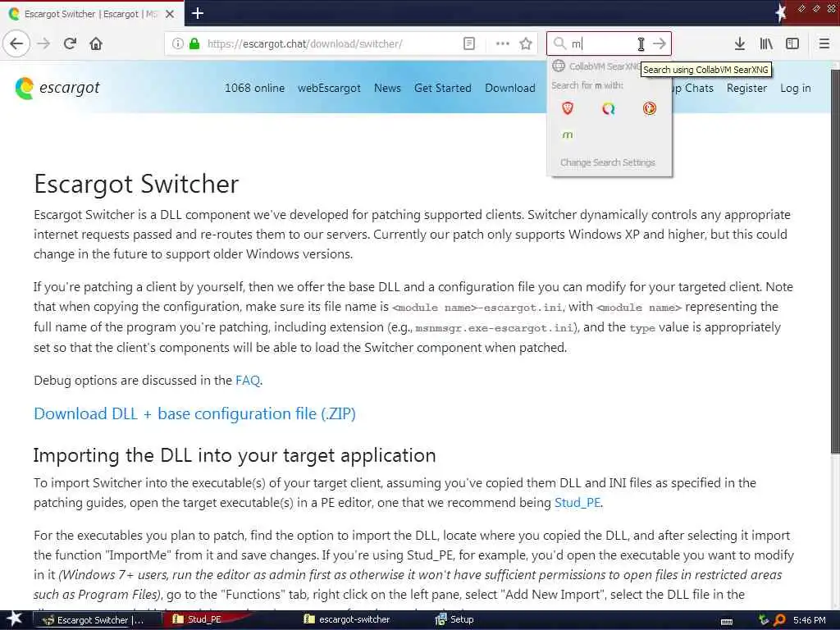Search with the green 'm' engine
This screenshot has width=840, height=630.
(x=568, y=135)
